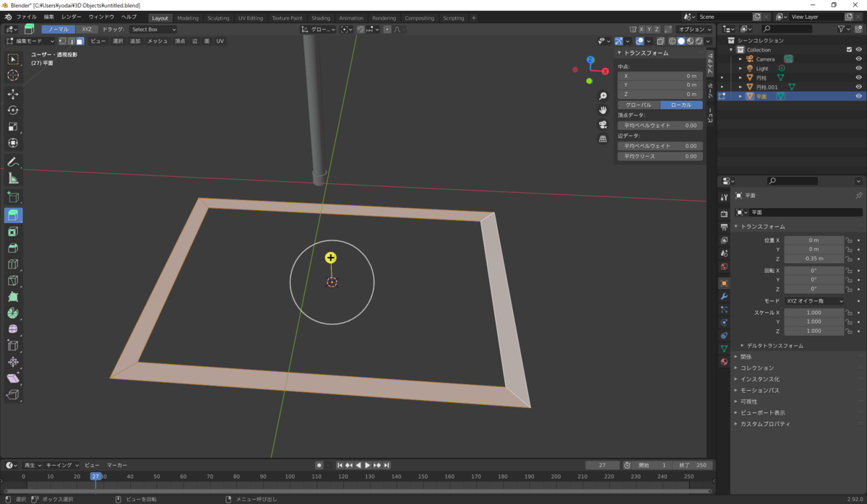Open the 編集モード mode dropdown
The width and height of the screenshot is (867, 504).
pyautogui.click(x=30, y=41)
